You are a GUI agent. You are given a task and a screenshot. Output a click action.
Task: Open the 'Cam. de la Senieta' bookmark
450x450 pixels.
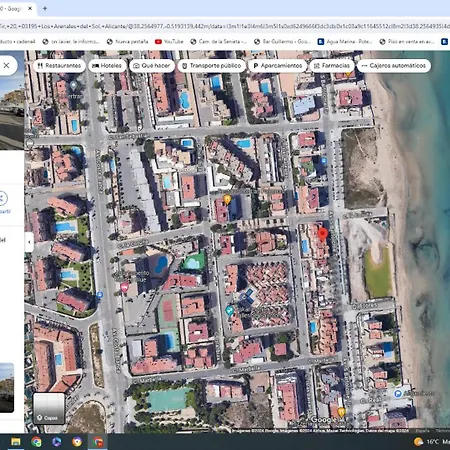click(218, 42)
